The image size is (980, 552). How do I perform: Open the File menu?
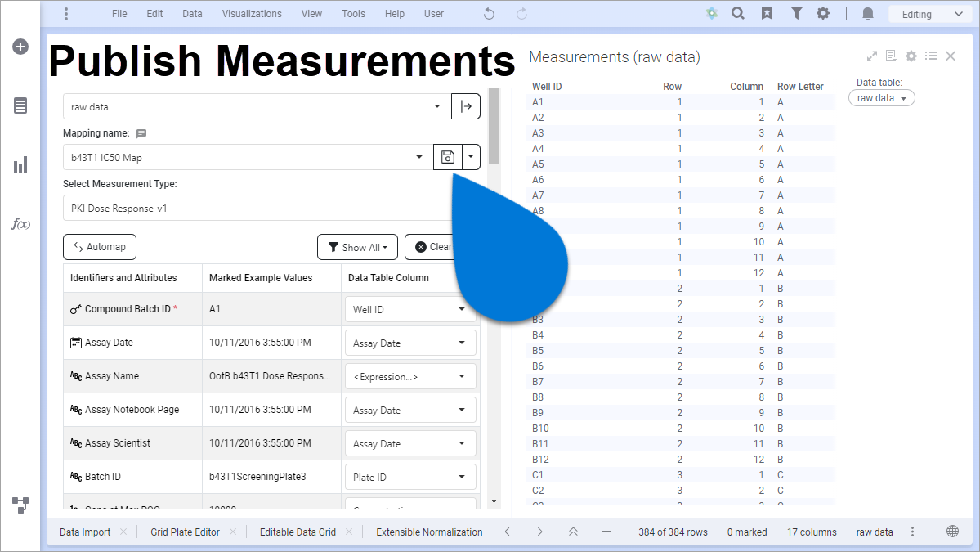(x=119, y=14)
